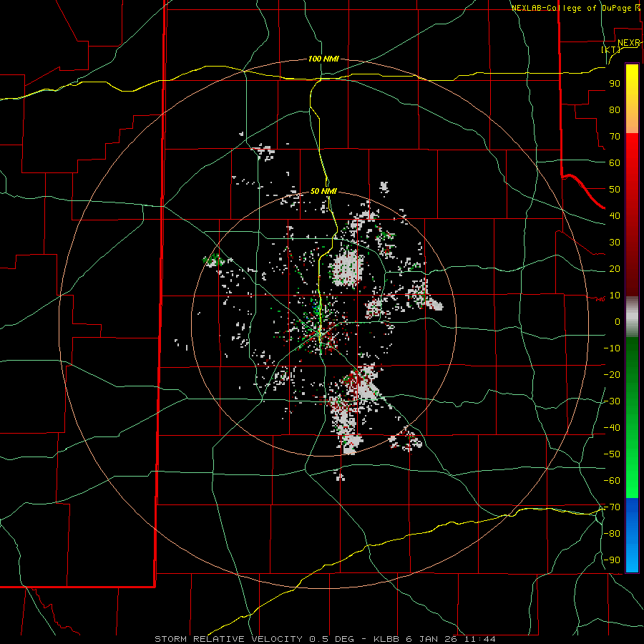Click the KLBB station identifier in caption

click(x=387, y=639)
